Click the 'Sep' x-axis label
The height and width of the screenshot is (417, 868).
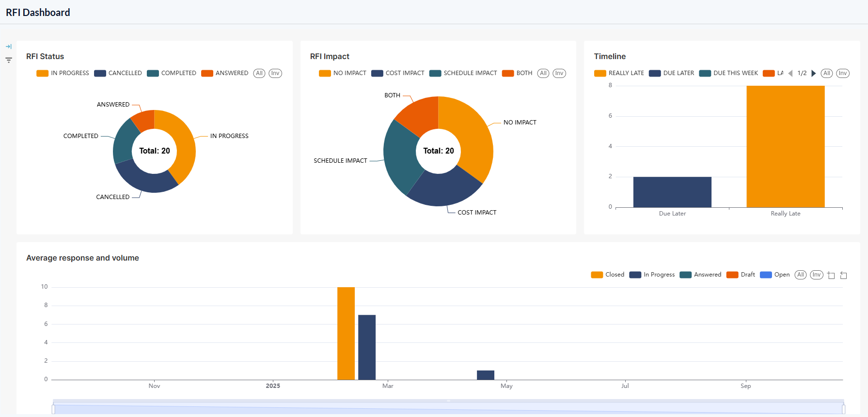click(745, 386)
